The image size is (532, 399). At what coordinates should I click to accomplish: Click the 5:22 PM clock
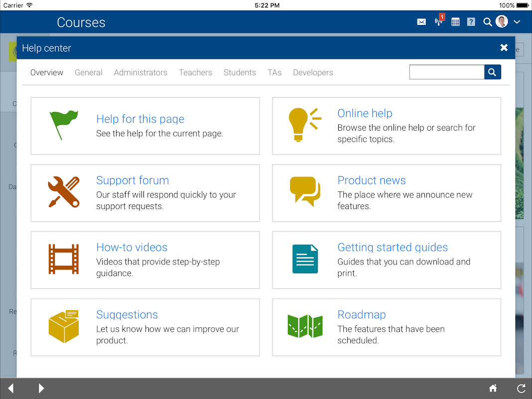(x=267, y=5)
